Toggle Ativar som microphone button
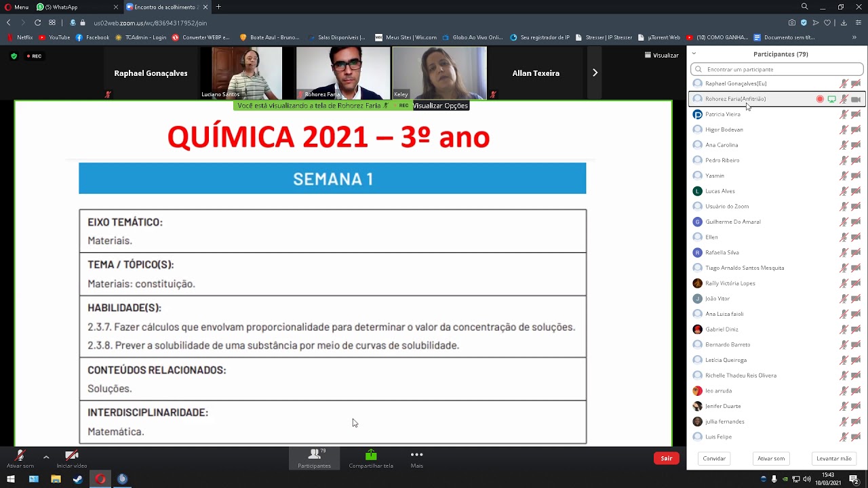Viewport: 868px width, 488px height. pyautogui.click(x=20, y=459)
